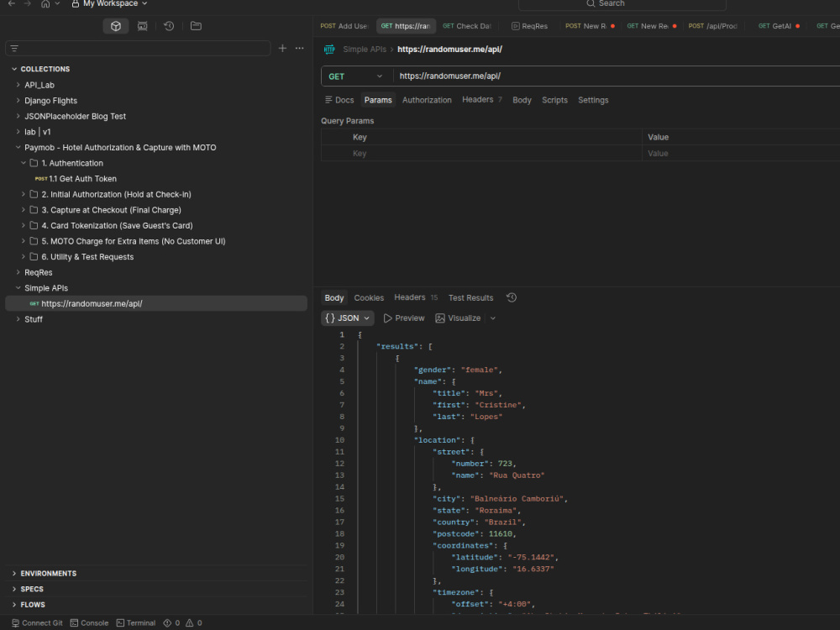Open the Test Results tab

click(471, 298)
